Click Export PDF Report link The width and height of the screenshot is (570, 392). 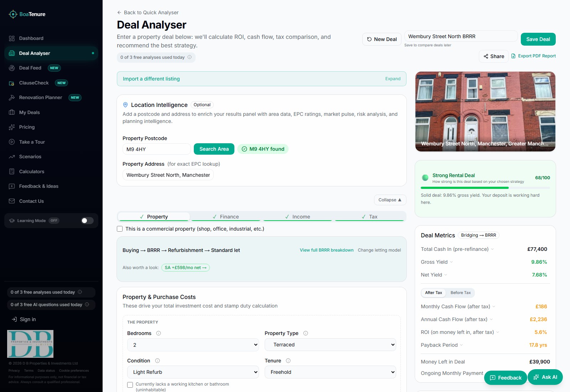[533, 56]
